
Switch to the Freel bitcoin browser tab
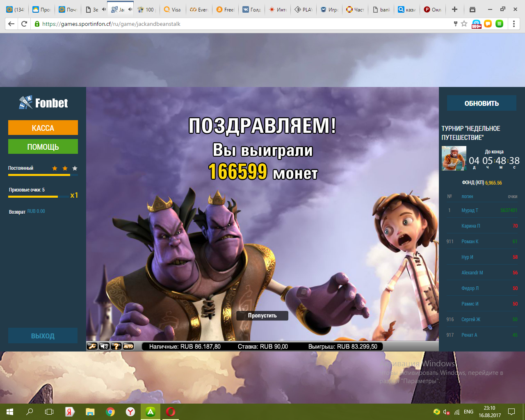pyautogui.click(x=225, y=9)
